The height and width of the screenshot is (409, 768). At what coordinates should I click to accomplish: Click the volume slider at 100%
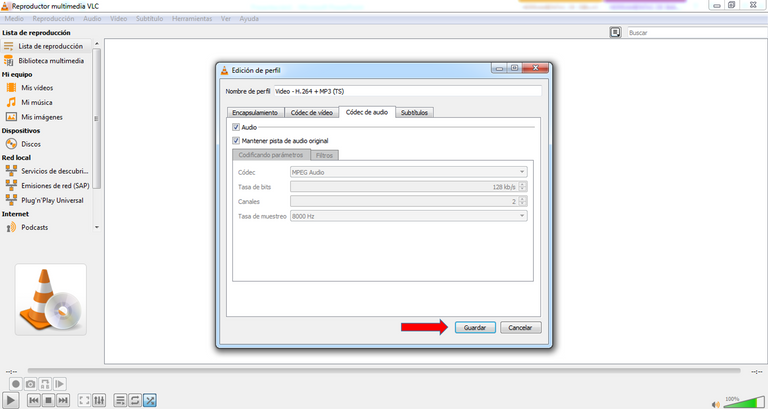tap(744, 402)
